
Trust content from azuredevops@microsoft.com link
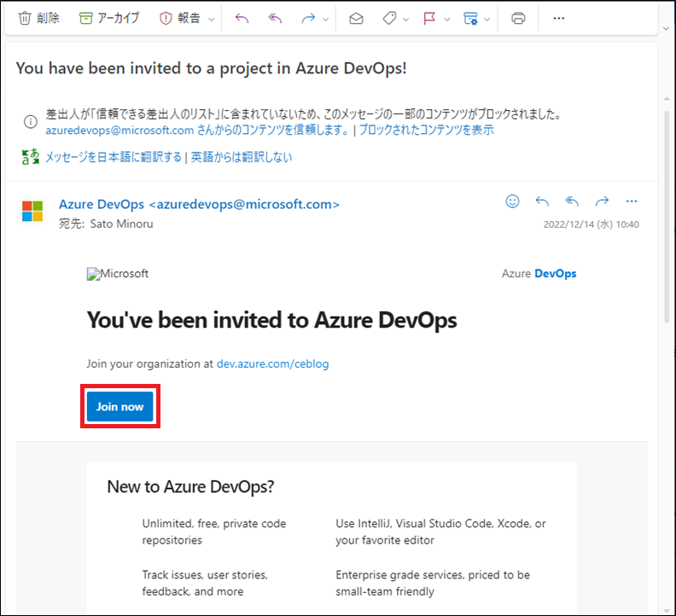[198, 131]
